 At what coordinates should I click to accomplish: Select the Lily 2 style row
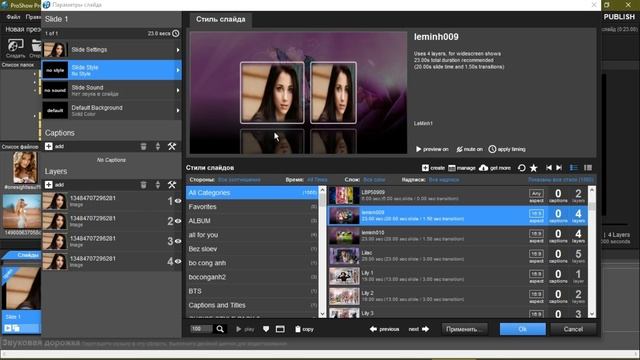coord(458,296)
